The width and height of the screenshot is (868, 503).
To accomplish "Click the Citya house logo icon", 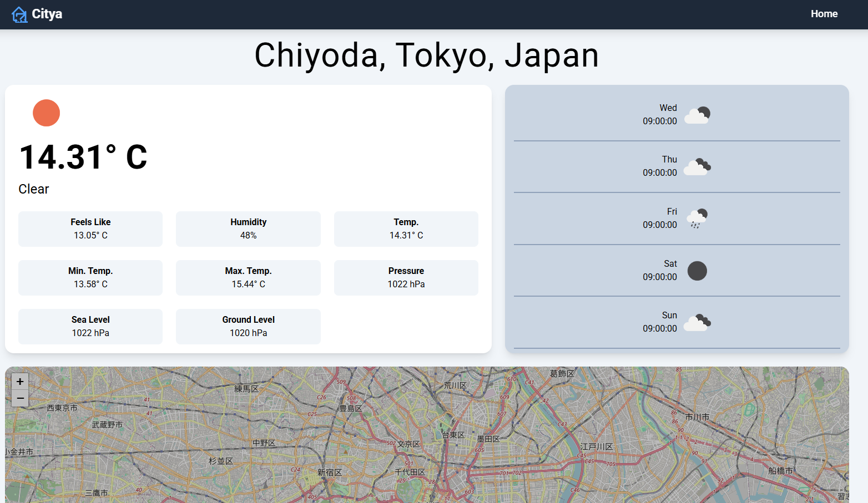I will (x=20, y=14).
